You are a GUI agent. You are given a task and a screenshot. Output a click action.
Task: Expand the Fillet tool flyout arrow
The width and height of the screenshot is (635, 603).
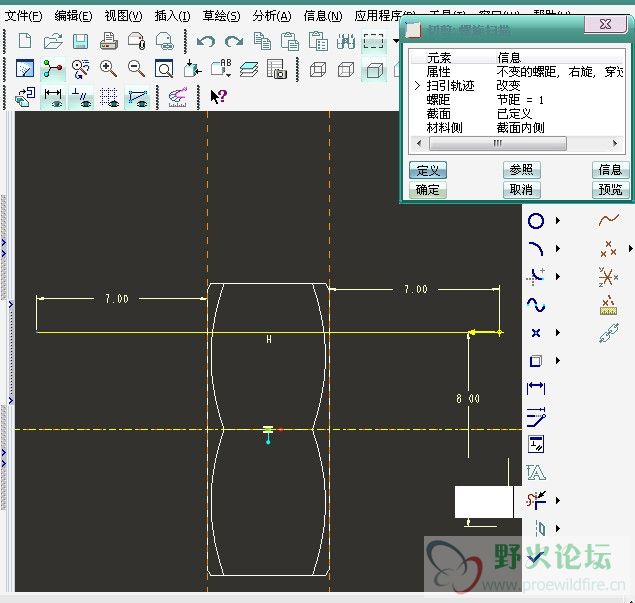coord(558,277)
